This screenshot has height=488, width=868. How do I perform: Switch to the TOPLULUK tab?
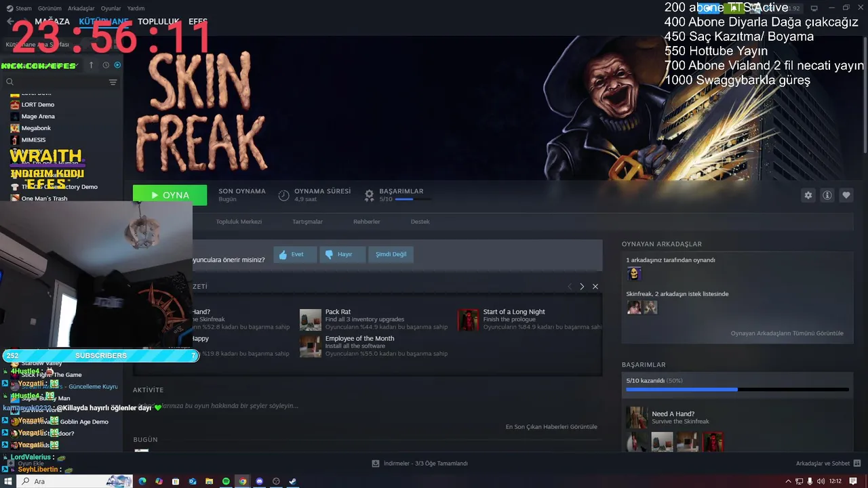pyautogui.click(x=158, y=22)
